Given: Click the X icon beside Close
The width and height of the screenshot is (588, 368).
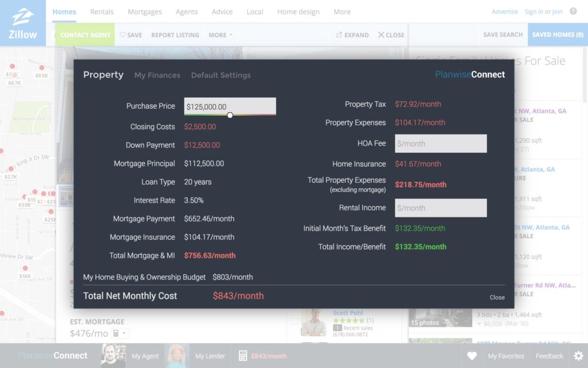Looking at the screenshot, I should (x=381, y=34).
